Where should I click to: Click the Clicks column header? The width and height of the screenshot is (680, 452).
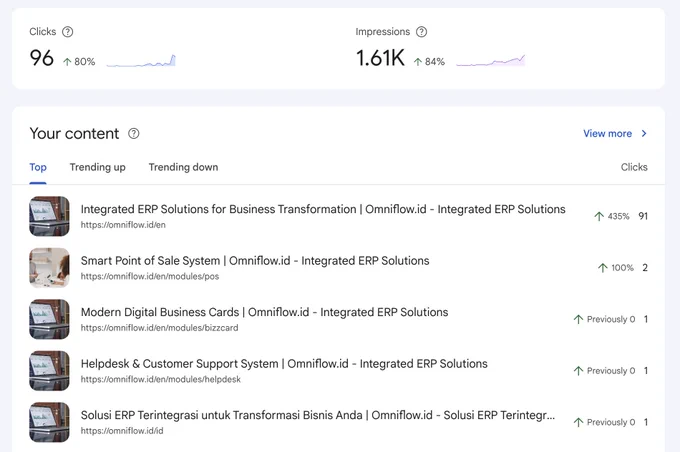tap(634, 167)
